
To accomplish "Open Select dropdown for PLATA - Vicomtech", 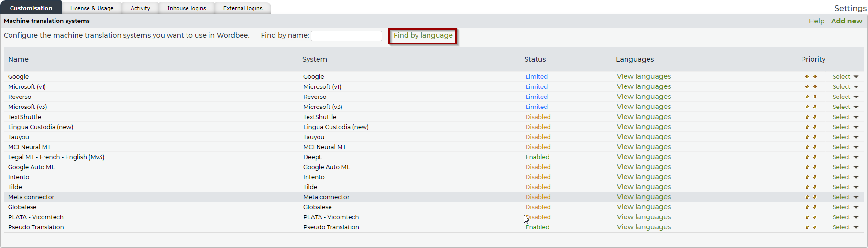I will (845, 217).
